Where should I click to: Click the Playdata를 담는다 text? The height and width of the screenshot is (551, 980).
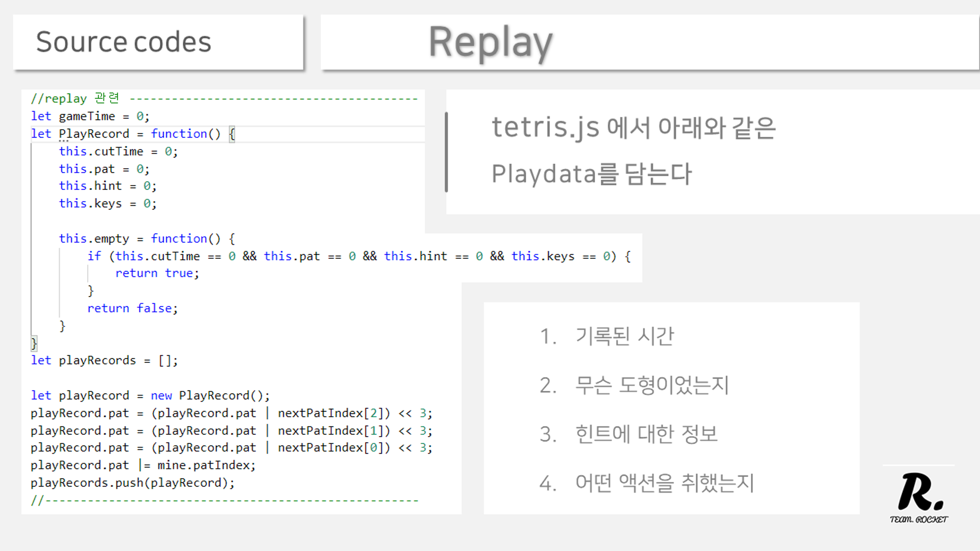coord(591,173)
